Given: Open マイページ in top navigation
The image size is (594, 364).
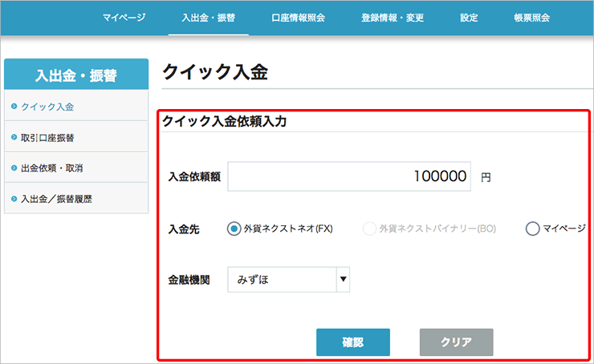Looking at the screenshot, I should point(124,17).
